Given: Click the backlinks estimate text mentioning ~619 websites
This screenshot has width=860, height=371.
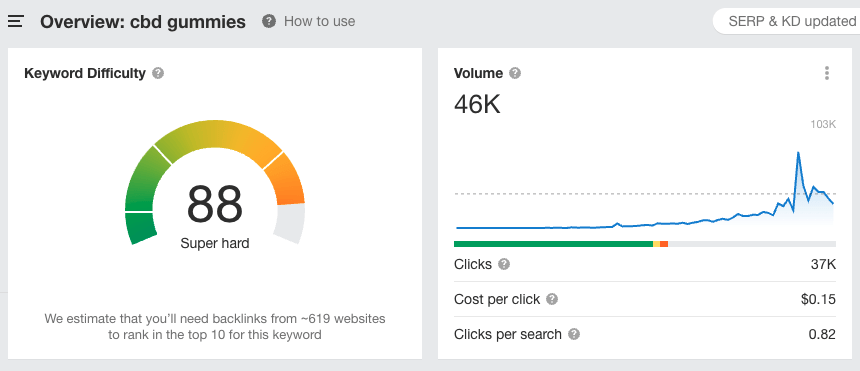Looking at the screenshot, I should click(x=214, y=327).
